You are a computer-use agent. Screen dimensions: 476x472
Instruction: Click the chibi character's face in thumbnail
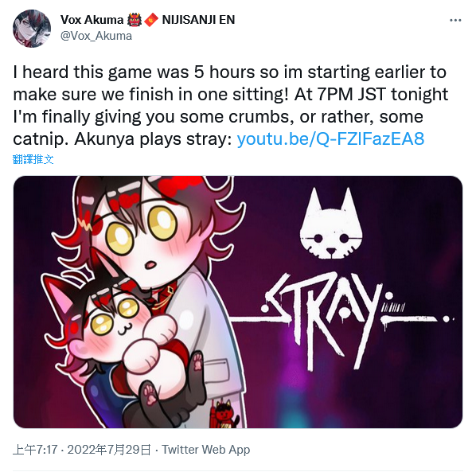coord(142,243)
